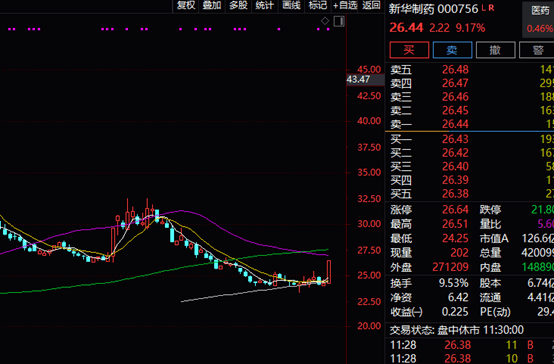Screen dimensions: 554x364
Task: Select 卖二 price 26.45
Action: tap(455, 111)
